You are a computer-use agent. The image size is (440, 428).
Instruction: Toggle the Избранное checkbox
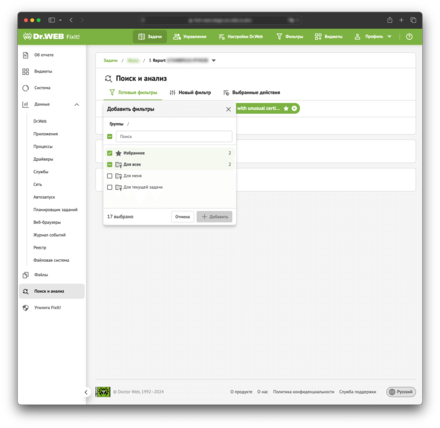point(110,153)
